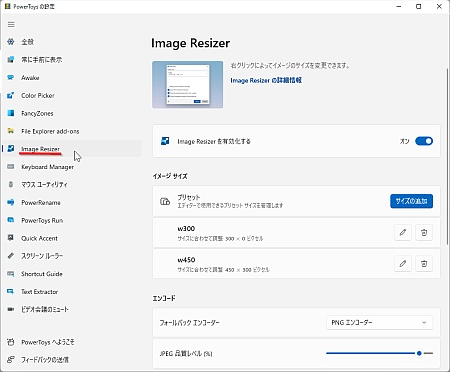Select Awake in the sidebar
Image resolution: width=450 pixels, height=372 pixels.
30,78
